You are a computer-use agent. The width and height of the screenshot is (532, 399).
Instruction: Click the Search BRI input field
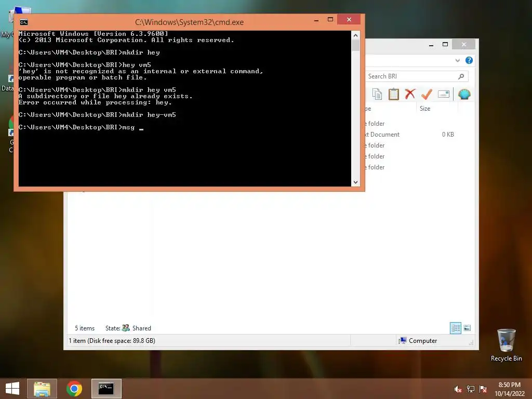(417, 76)
